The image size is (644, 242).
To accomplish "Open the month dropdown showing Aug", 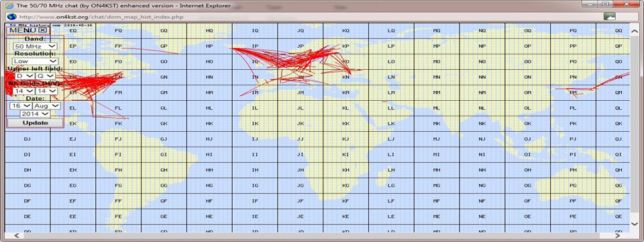I will 46,106.
